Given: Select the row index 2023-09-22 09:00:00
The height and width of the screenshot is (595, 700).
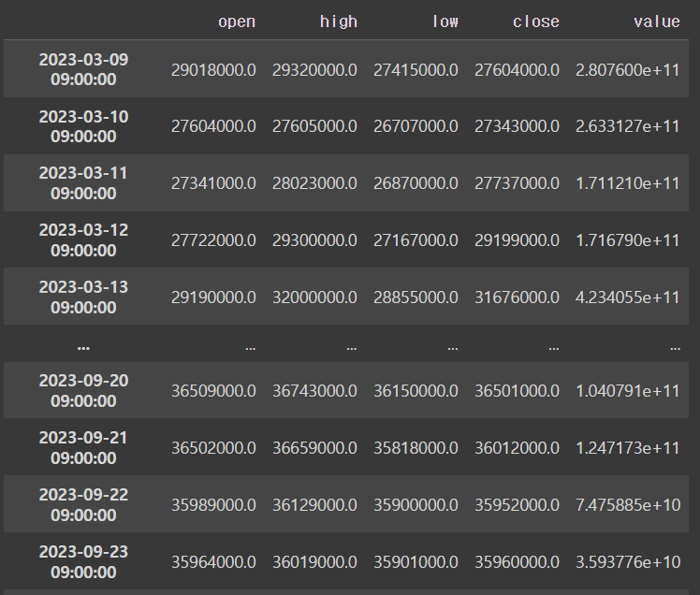Looking at the screenshot, I should coord(83,505).
